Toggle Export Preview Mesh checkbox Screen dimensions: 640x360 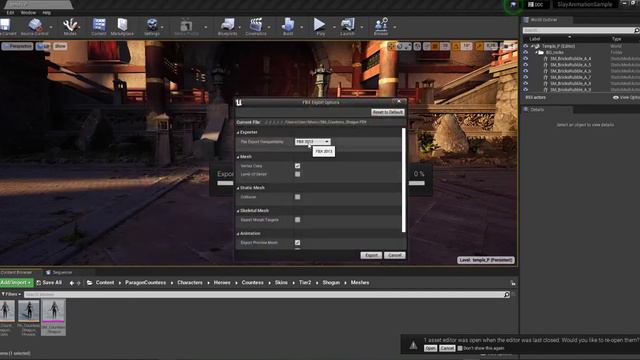pyautogui.click(x=298, y=242)
